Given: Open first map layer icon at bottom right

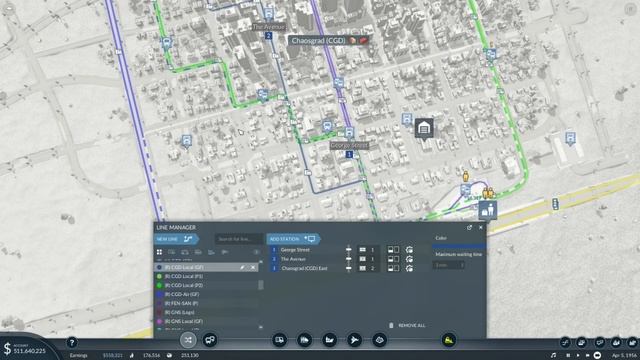Looking at the screenshot, I should tap(565, 342).
